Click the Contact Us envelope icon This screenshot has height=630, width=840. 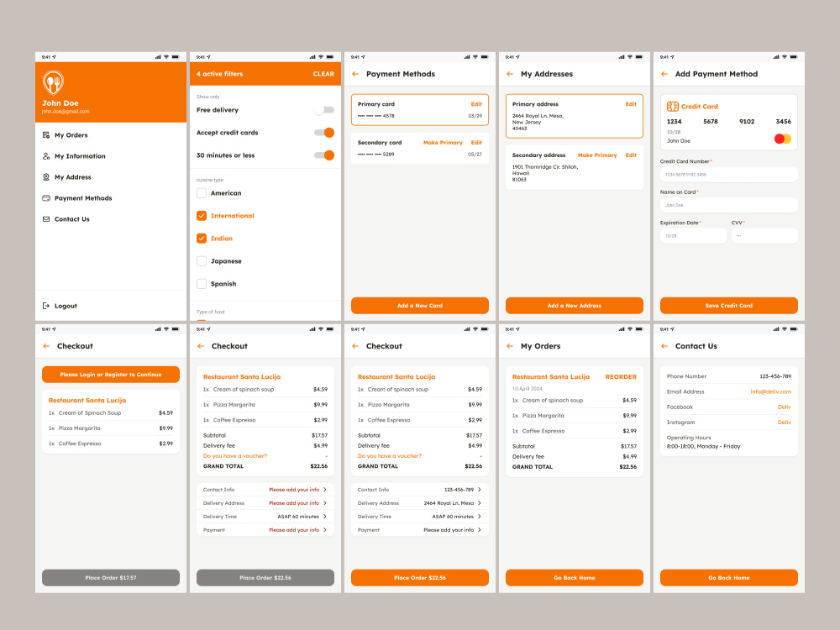coord(46,218)
